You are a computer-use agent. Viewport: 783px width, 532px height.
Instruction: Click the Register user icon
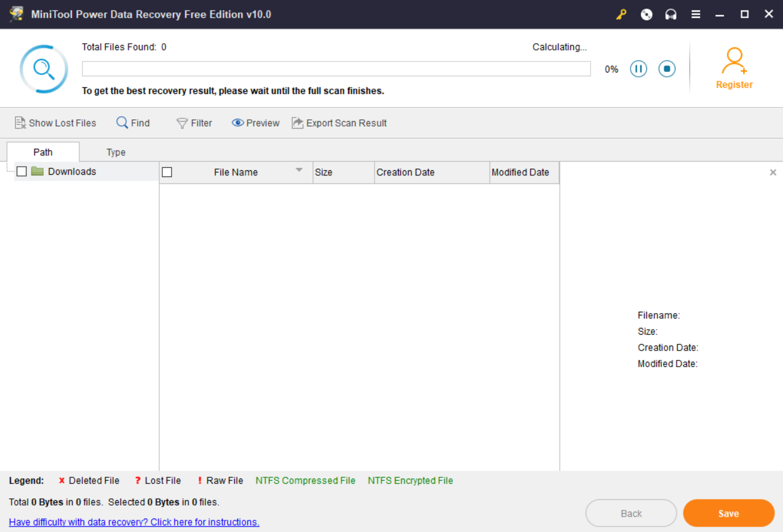click(x=734, y=62)
